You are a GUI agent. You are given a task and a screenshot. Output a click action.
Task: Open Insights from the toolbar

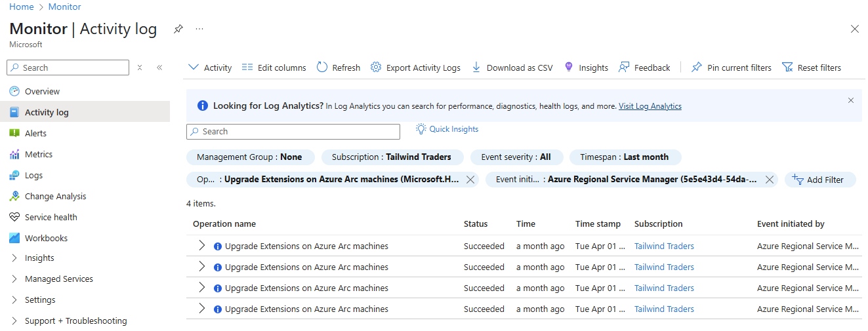pyautogui.click(x=586, y=68)
